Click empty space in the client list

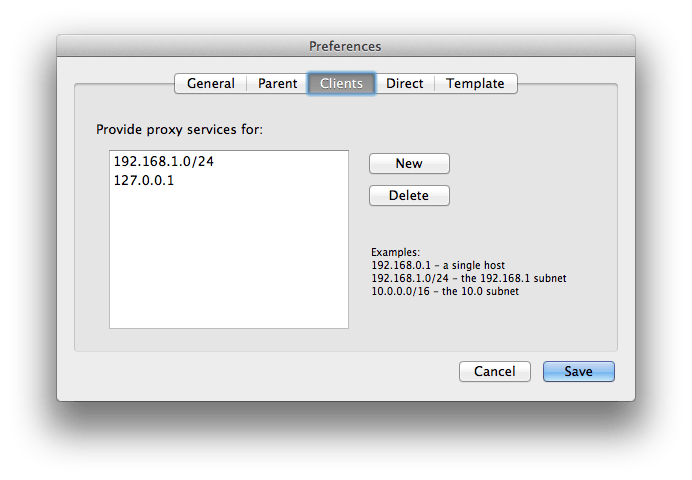228,250
